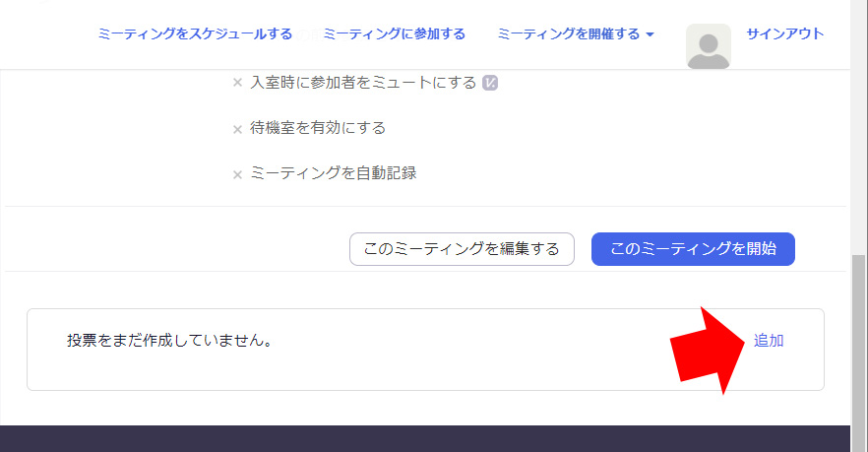Click the 投票をまだ作成していません message
This screenshot has height=452, width=868.
coord(169,341)
